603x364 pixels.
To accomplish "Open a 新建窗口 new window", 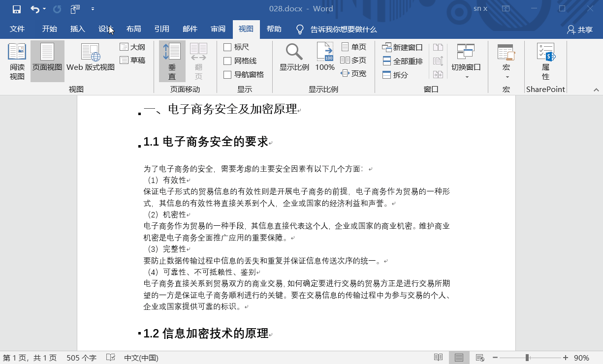I will [402, 47].
